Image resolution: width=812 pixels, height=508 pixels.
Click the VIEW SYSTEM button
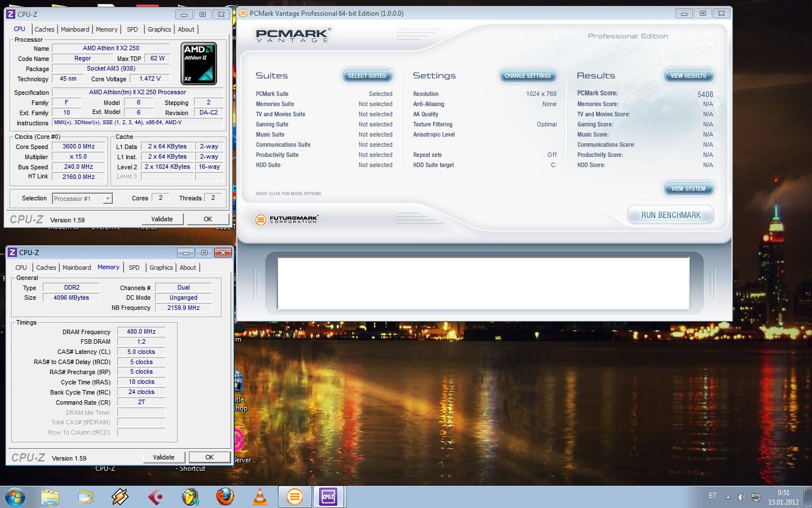pos(689,189)
